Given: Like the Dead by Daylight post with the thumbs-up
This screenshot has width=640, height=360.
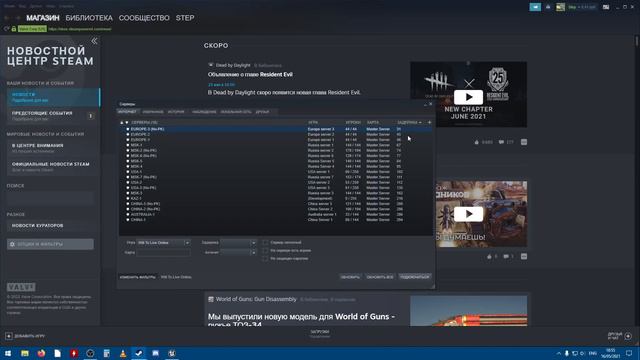Looking at the screenshot, I should tap(476, 142).
